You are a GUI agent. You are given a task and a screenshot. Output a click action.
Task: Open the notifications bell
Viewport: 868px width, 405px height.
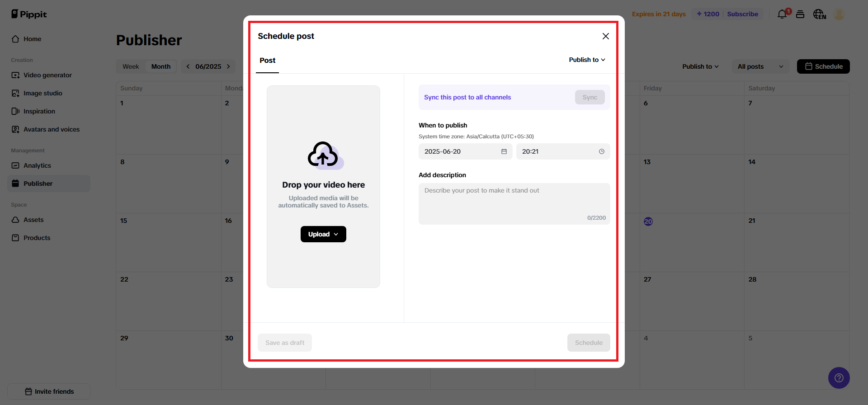[782, 14]
